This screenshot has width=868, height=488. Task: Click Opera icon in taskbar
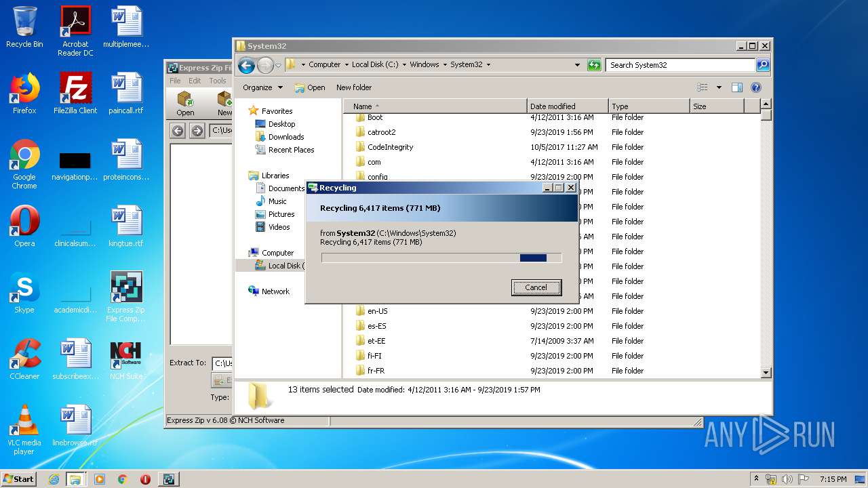pyautogui.click(x=145, y=479)
